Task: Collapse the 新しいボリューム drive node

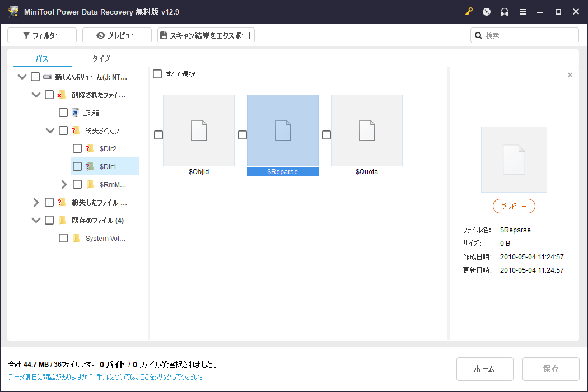Action: (22, 77)
